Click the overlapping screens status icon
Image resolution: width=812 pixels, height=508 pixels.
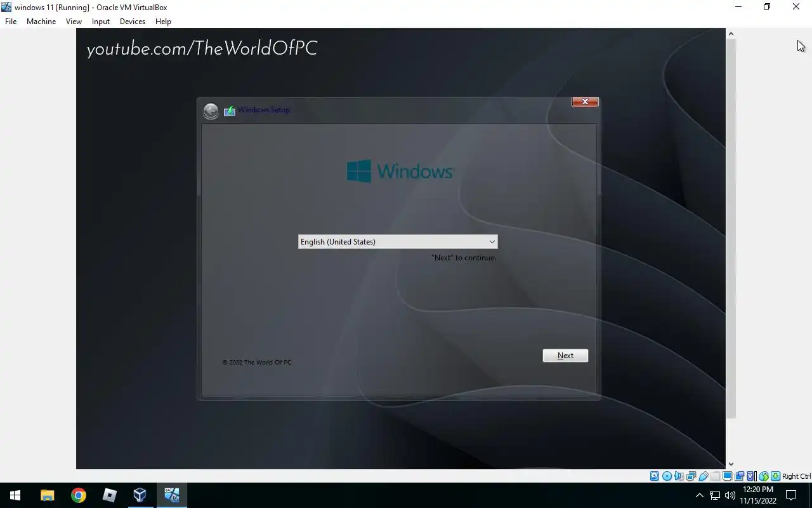pos(740,476)
